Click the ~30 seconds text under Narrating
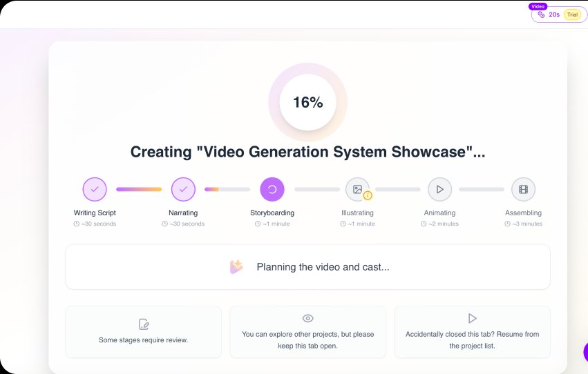 187,224
